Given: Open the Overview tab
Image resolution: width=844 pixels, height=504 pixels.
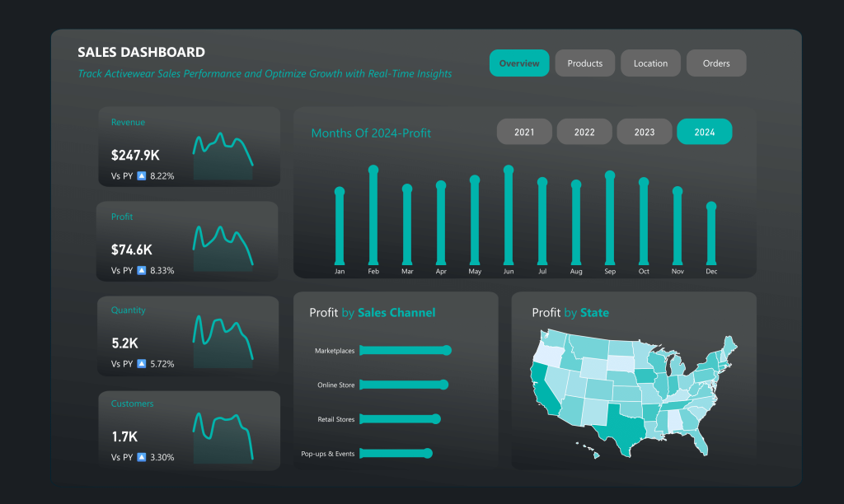Looking at the screenshot, I should (519, 63).
